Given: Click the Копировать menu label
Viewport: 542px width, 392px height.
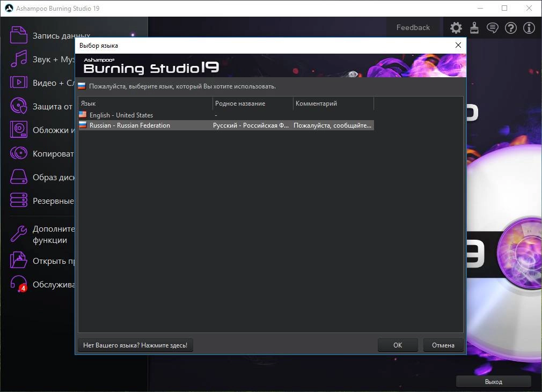Looking at the screenshot, I should tap(54, 154).
